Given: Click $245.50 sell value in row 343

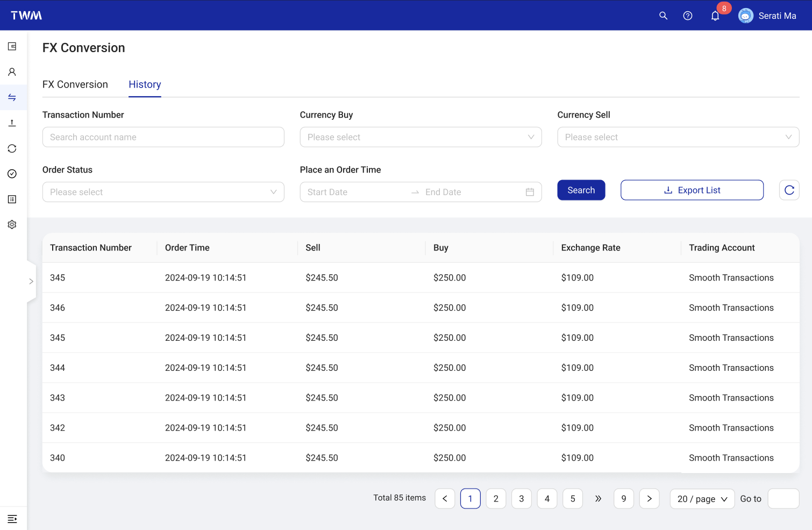Looking at the screenshot, I should click(322, 398).
